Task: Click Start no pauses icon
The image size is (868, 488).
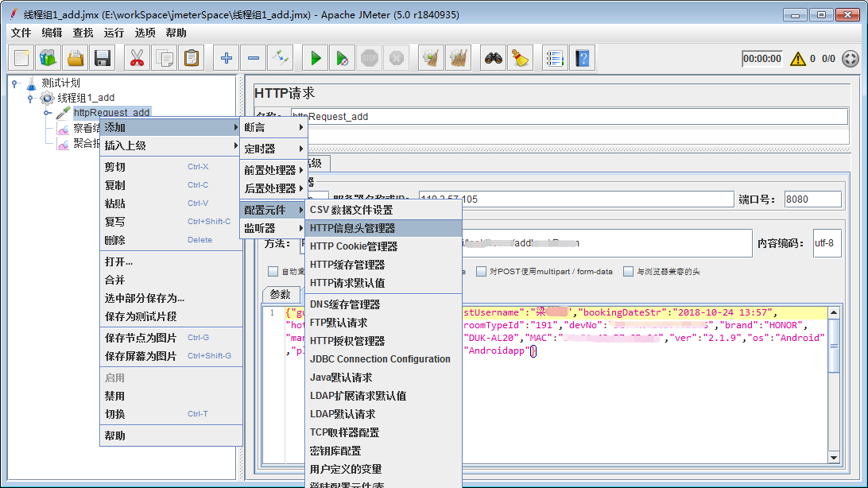Action: (343, 58)
